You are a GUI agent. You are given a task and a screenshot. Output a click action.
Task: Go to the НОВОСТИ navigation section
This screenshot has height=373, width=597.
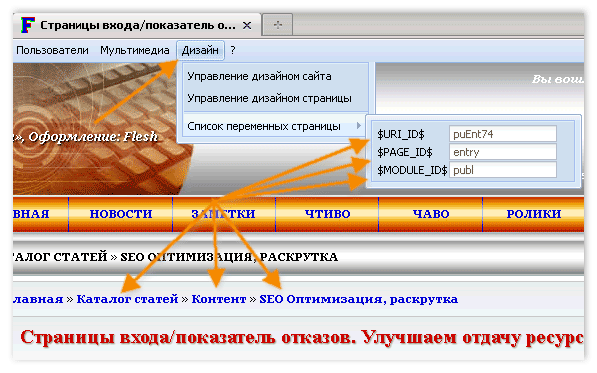[121, 214]
